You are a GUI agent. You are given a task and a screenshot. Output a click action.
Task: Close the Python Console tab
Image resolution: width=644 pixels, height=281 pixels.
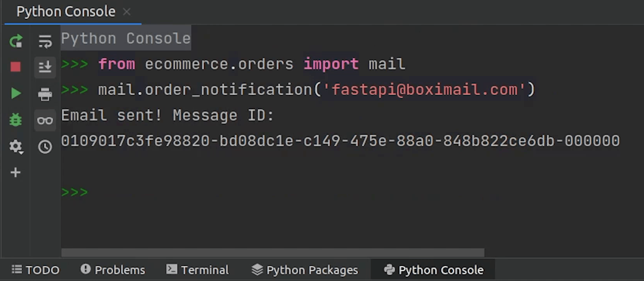(127, 12)
